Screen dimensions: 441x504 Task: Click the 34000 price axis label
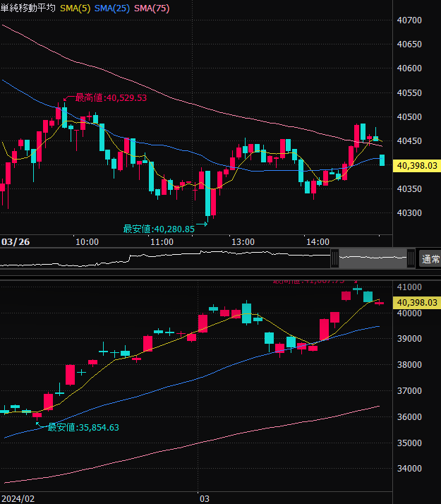point(409,468)
